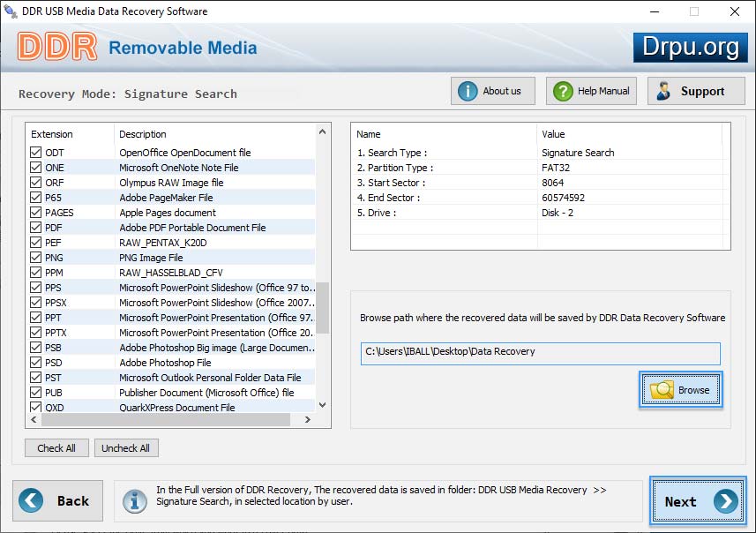This screenshot has height=533, width=756.
Task: Minimize the DDR recovery window
Action: tap(655, 11)
